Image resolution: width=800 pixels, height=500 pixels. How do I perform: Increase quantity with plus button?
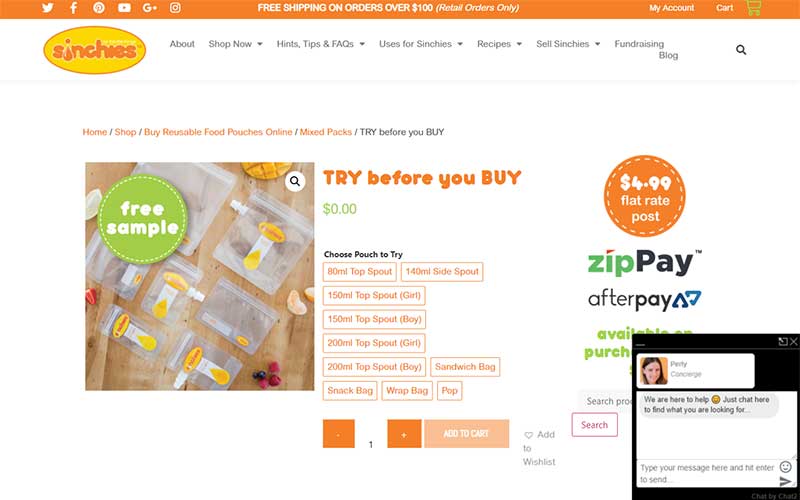click(404, 434)
